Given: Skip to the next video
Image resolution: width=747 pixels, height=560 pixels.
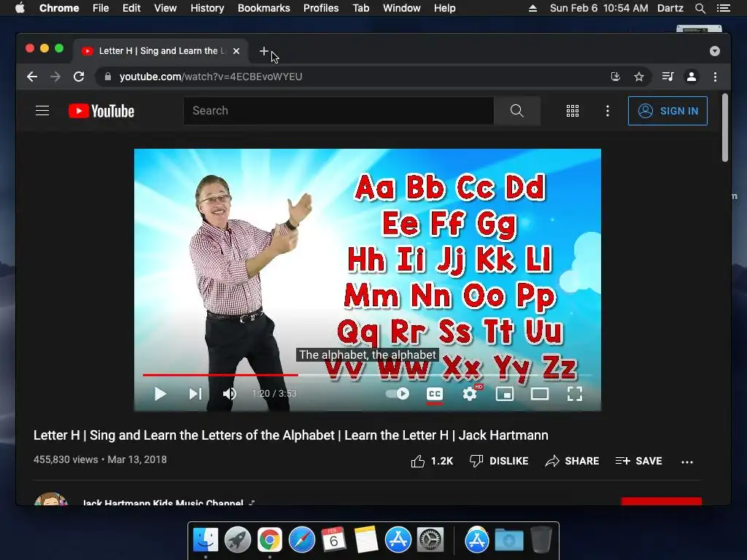Looking at the screenshot, I should [196, 394].
